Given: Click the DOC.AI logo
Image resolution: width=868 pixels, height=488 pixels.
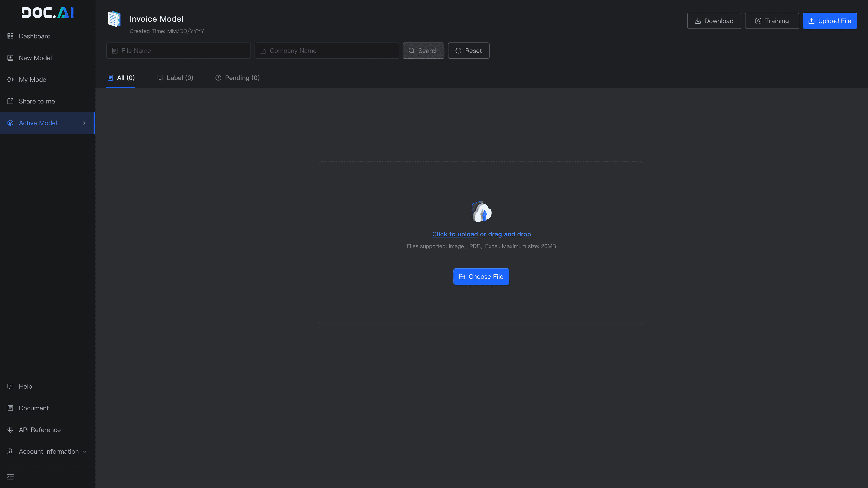Looking at the screenshot, I should click(47, 13).
